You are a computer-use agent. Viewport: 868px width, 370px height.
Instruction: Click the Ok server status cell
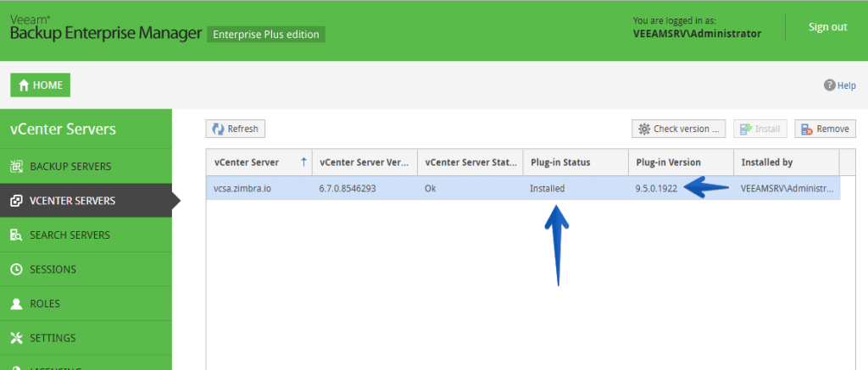[430, 188]
